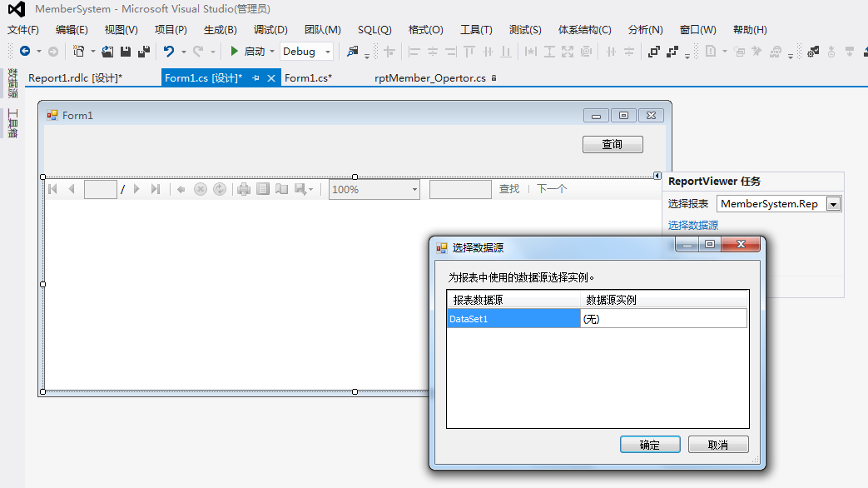
Task: Click the Send to Back icon
Action: (672, 52)
